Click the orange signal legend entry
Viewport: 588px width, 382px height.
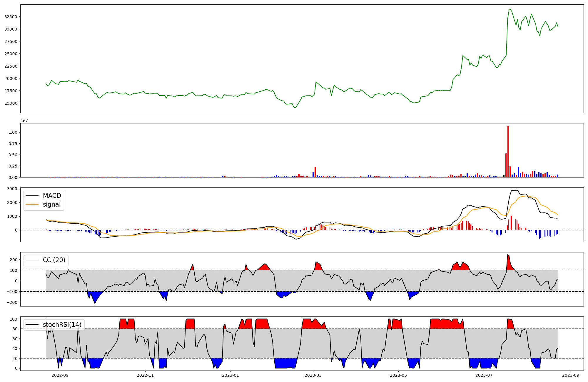pyautogui.click(x=52, y=205)
